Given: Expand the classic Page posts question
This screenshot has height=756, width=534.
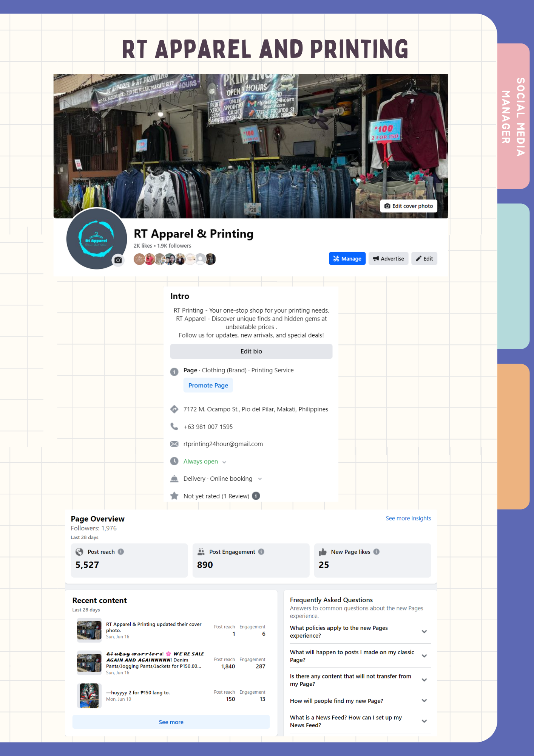Looking at the screenshot, I should click(424, 656).
